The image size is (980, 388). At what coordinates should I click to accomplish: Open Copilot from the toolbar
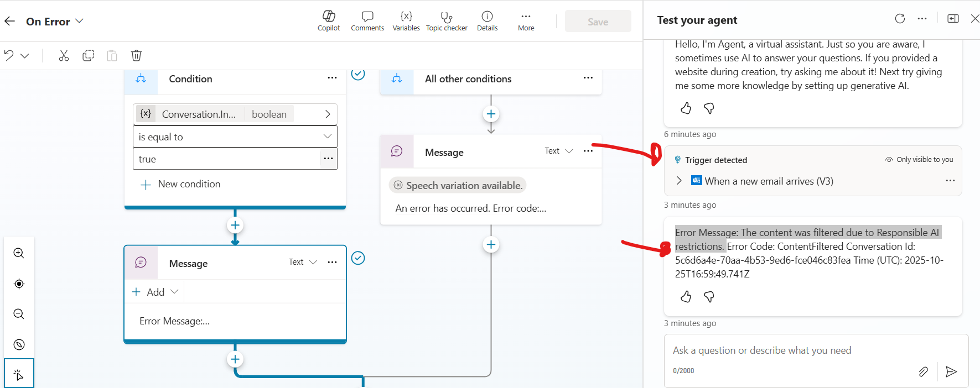pos(329,21)
